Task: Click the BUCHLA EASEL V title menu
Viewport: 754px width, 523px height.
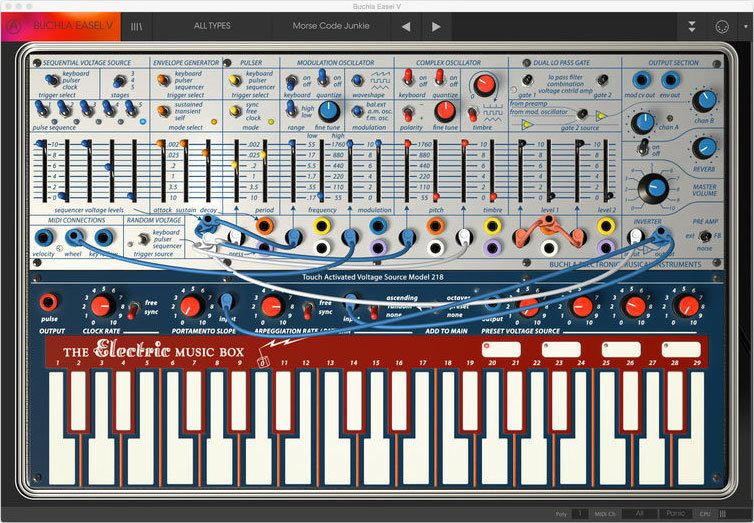Action: 75,26
